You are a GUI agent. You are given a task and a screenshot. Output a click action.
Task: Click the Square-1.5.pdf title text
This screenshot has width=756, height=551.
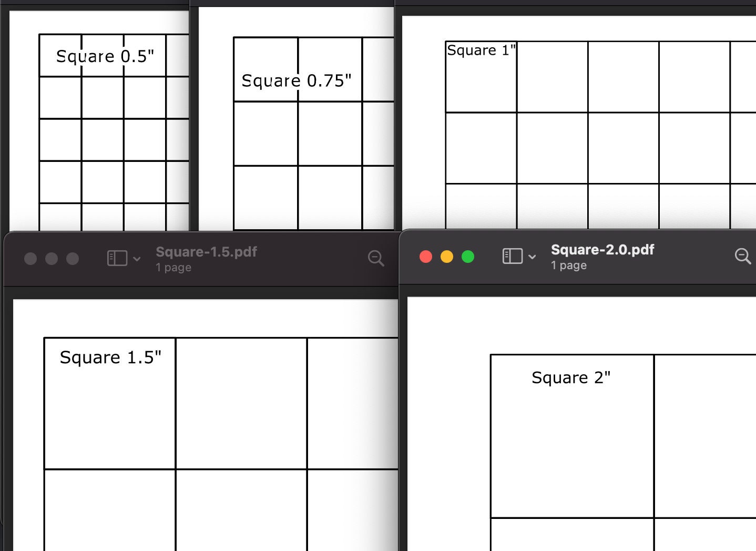[x=206, y=252]
